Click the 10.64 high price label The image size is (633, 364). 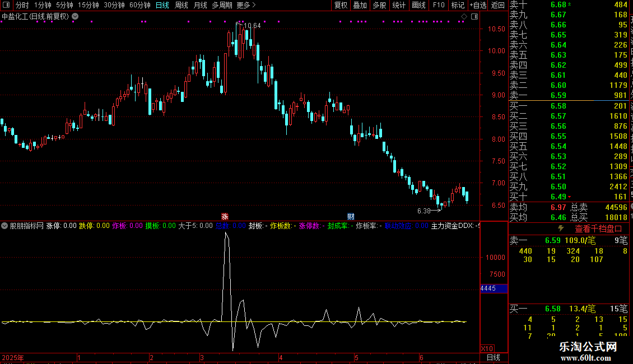[x=252, y=25]
